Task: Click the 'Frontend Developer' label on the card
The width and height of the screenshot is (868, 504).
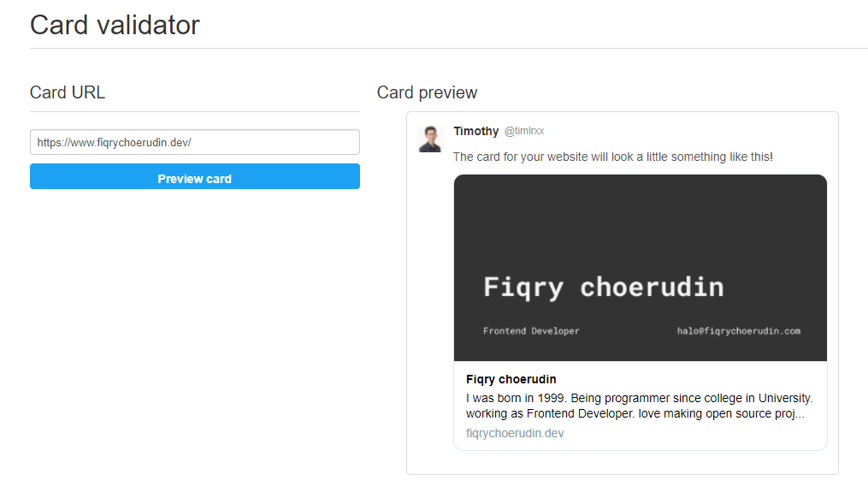Action: pos(532,330)
